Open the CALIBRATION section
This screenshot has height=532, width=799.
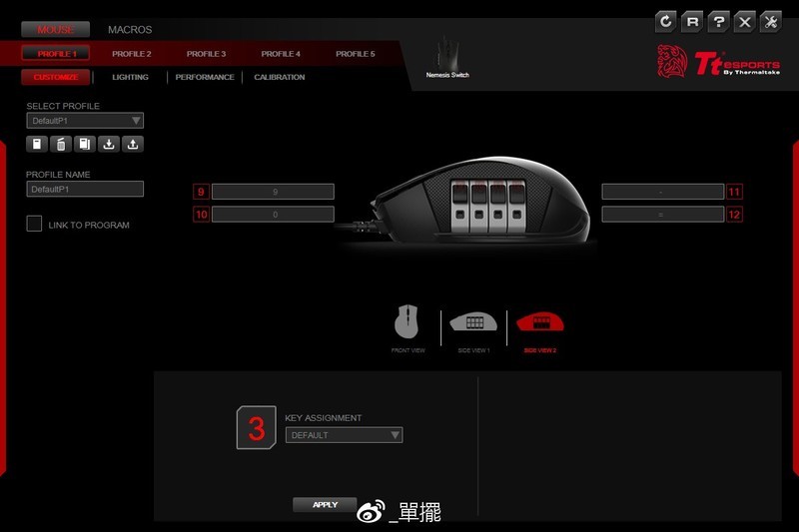[280, 77]
